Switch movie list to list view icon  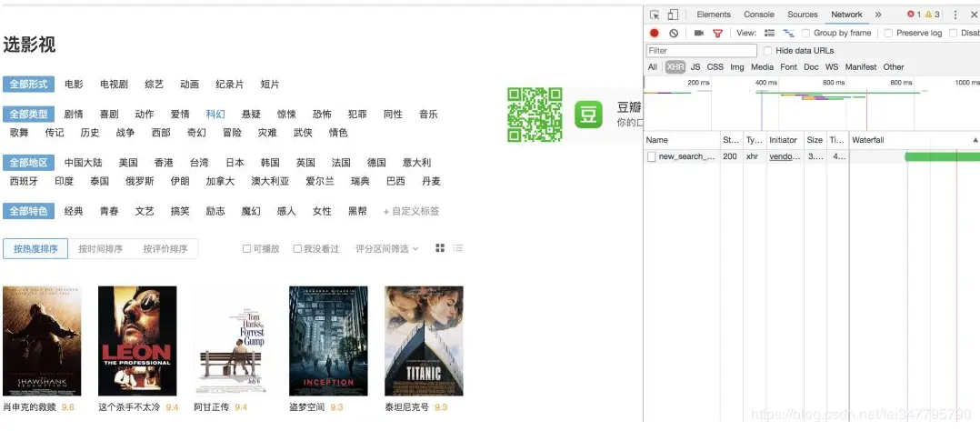[x=458, y=248]
